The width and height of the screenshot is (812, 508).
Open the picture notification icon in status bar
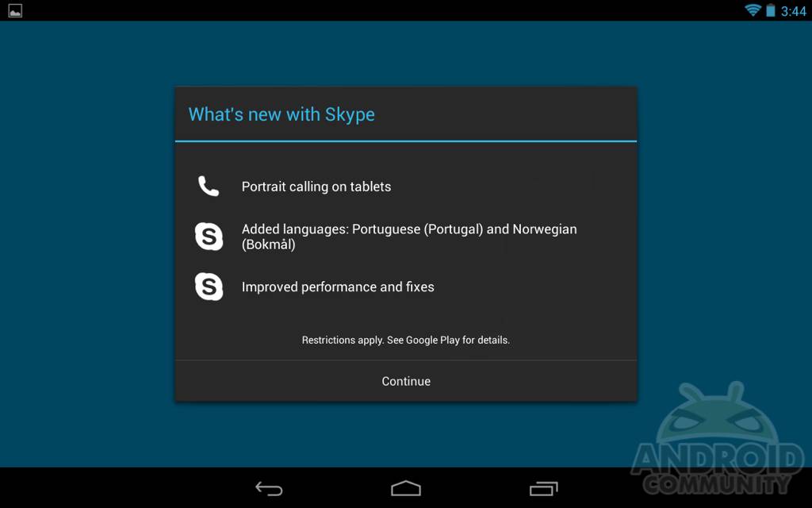click(16, 10)
